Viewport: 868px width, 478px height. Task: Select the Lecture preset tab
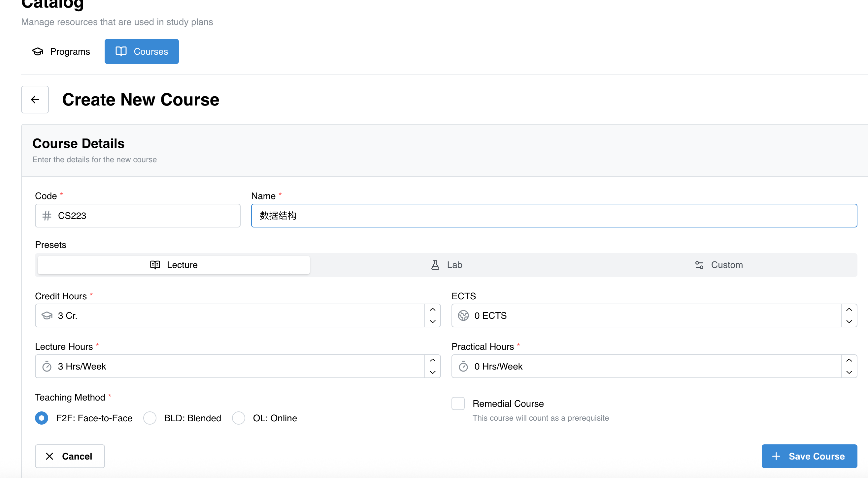tap(174, 265)
